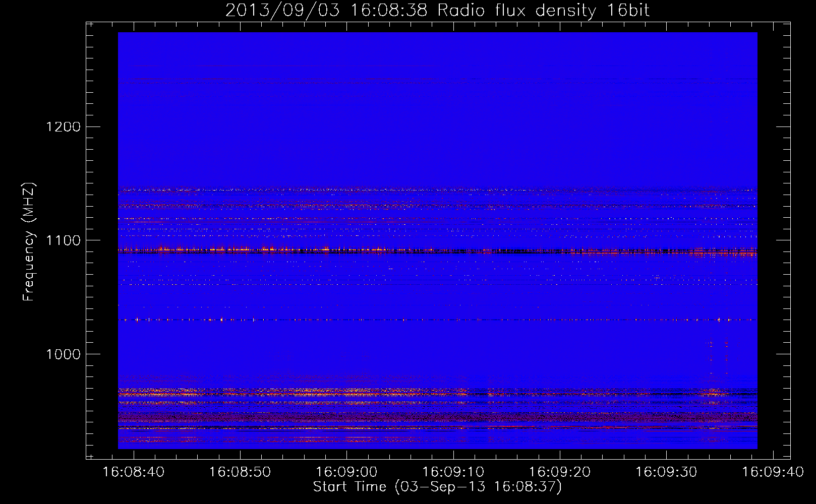Click the thin interference line near 1030 MHz
The image size is (816, 504).
pyautogui.click(x=437, y=320)
